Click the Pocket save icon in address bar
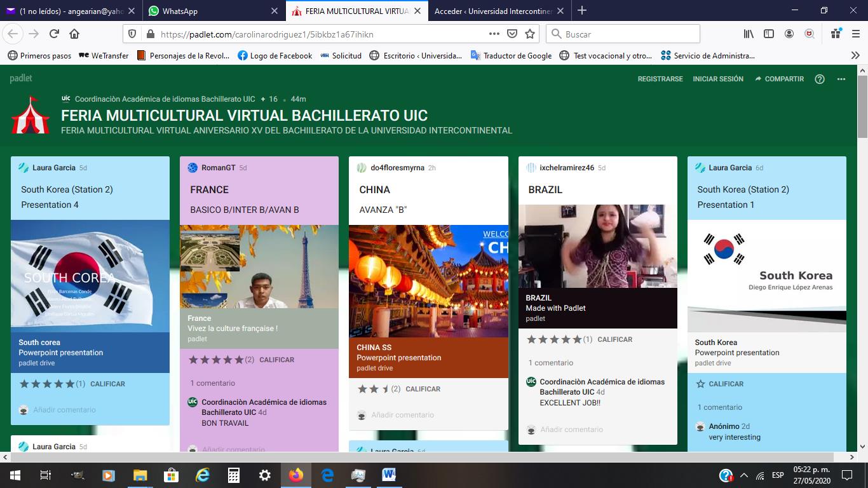This screenshot has height=488, width=868. coord(512,34)
